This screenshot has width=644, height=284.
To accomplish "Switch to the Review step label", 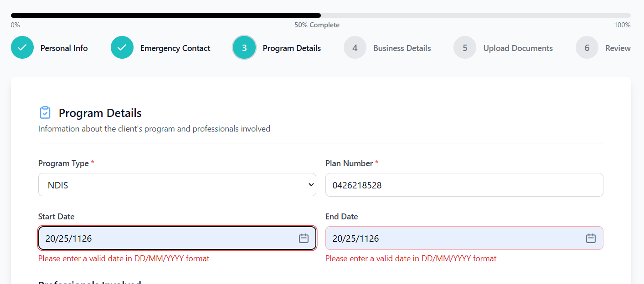I will coord(618,48).
